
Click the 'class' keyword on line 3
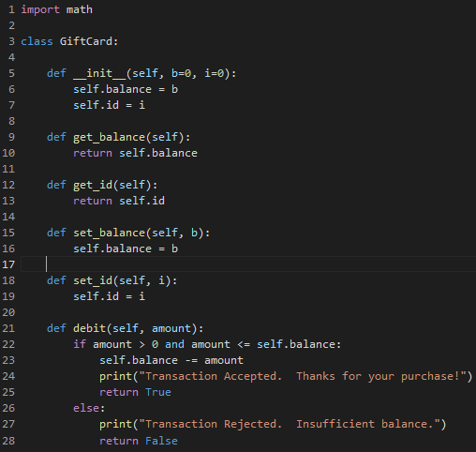(37, 41)
